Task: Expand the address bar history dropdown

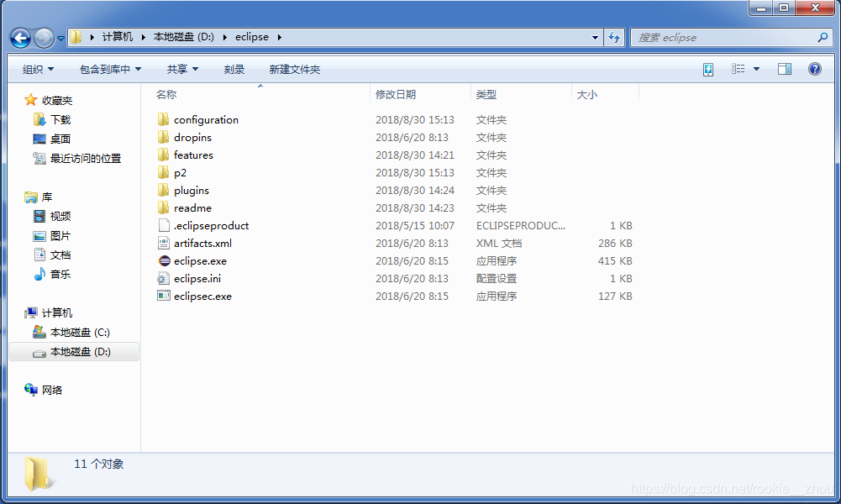Action: pos(595,38)
